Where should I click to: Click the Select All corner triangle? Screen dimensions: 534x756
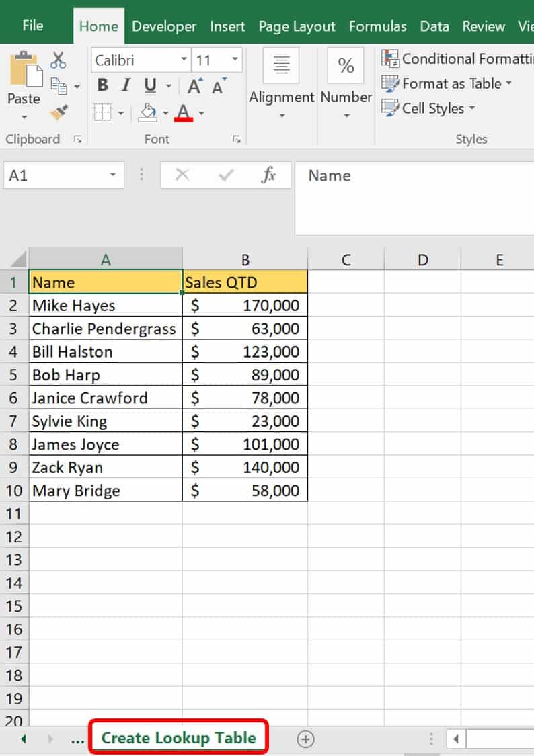[x=17, y=259]
